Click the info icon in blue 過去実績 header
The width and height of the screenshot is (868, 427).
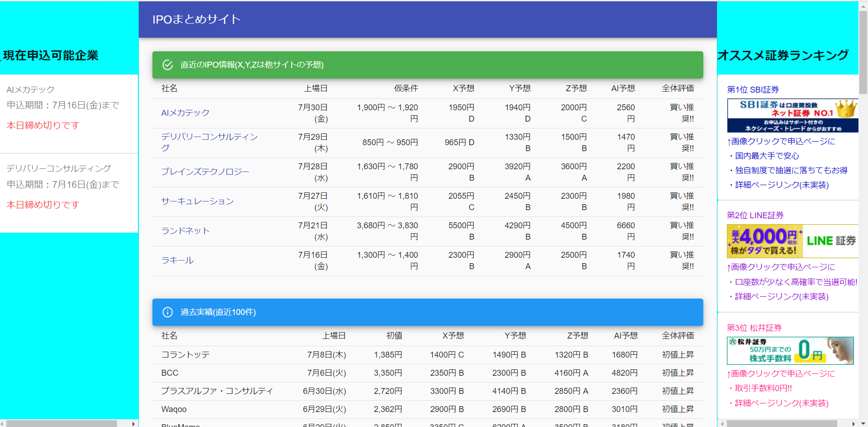[167, 312]
